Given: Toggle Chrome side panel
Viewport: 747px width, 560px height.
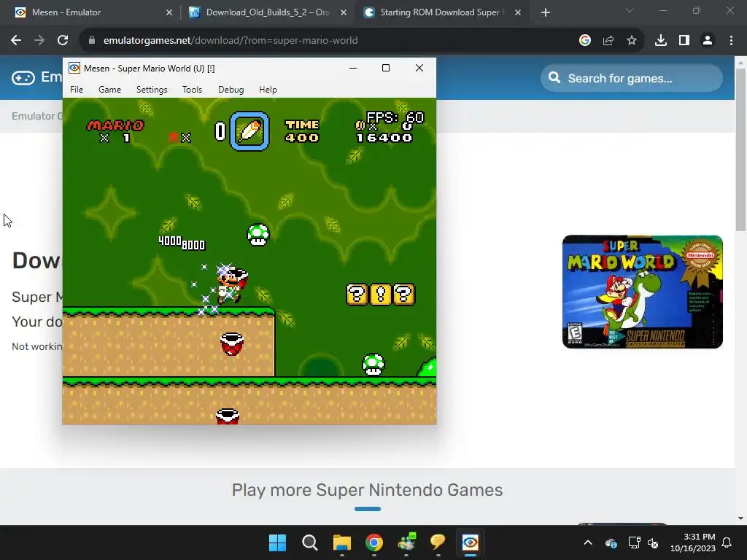Looking at the screenshot, I should 684,41.
